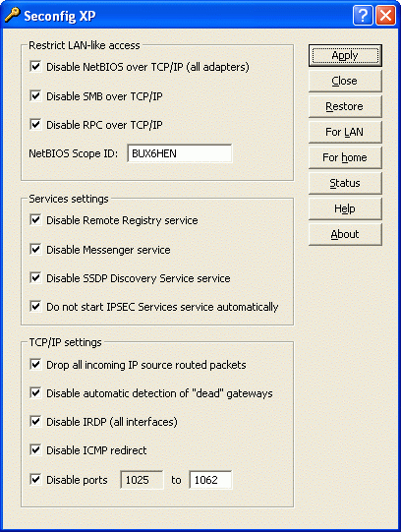This screenshot has height=532, width=401.
Task: Click the ending port field showing 1062
Action: coord(210,480)
